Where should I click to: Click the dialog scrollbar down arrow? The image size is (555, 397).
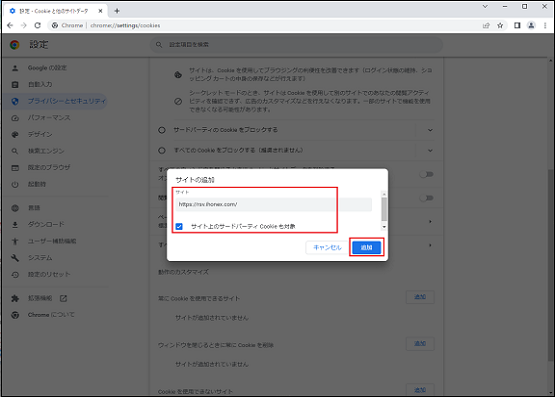384,227
